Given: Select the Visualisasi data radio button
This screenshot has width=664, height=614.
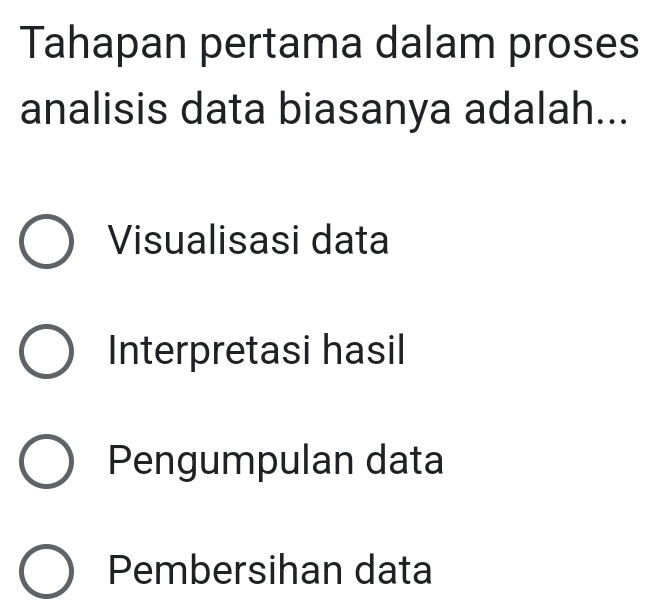Looking at the screenshot, I should tap(46, 242).
